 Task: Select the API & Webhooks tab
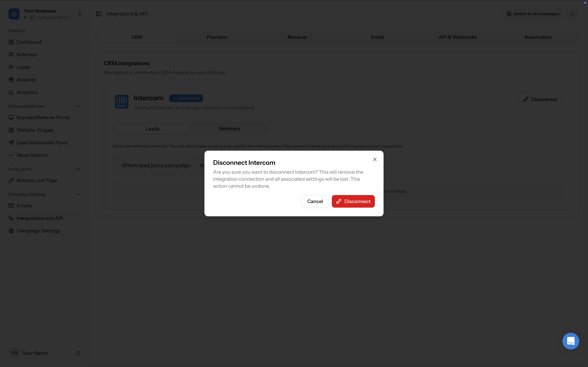coord(457,37)
